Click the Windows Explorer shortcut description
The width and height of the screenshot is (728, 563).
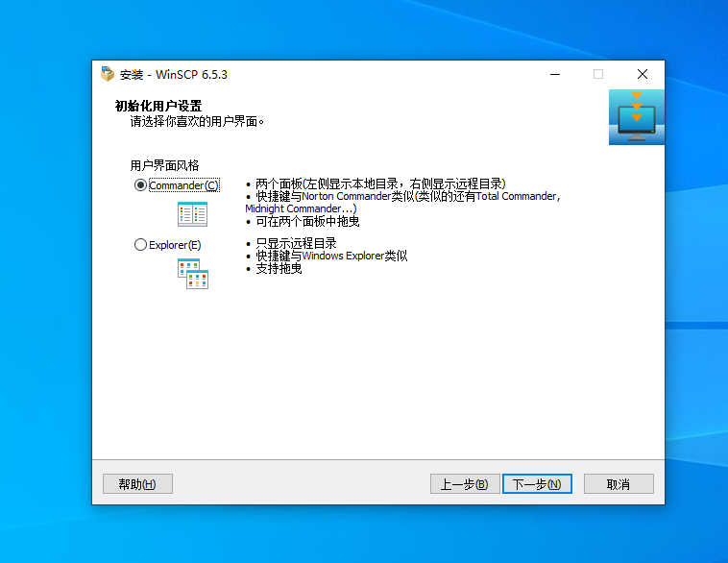[x=327, y=256]
